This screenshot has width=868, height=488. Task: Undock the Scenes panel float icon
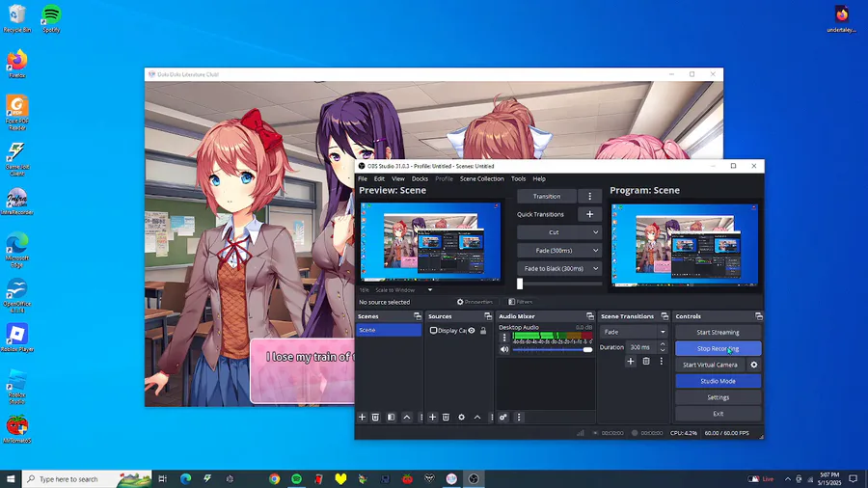pos(418,316)
